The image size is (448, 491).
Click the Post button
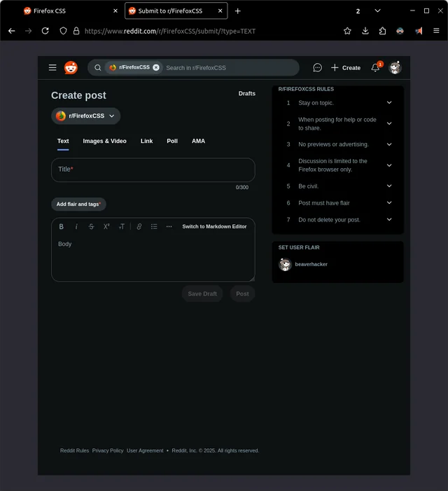coord(242,293)
